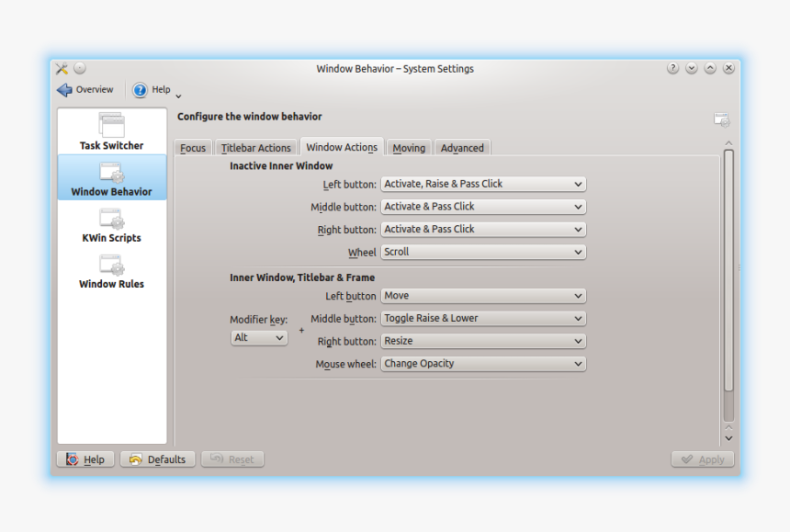
Task: Open the Modifier key Alt dropdown
Action: 259,338
